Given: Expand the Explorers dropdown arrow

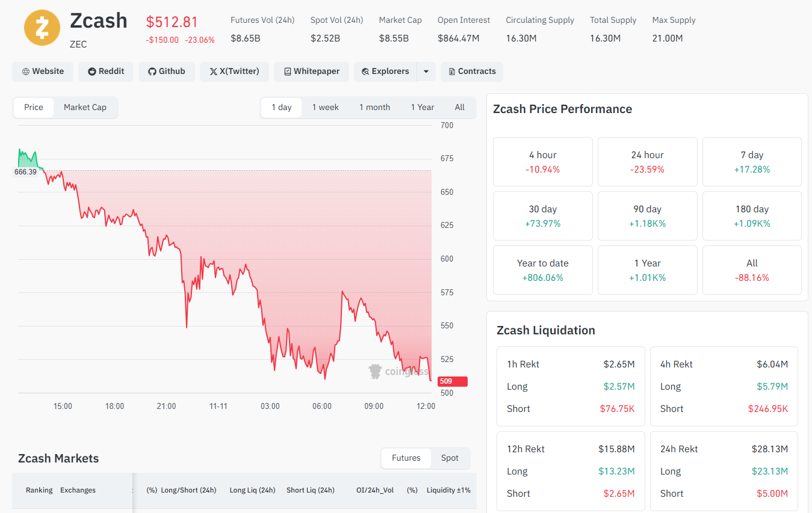Looking at the screenshot, I should (x=426, y=72).
